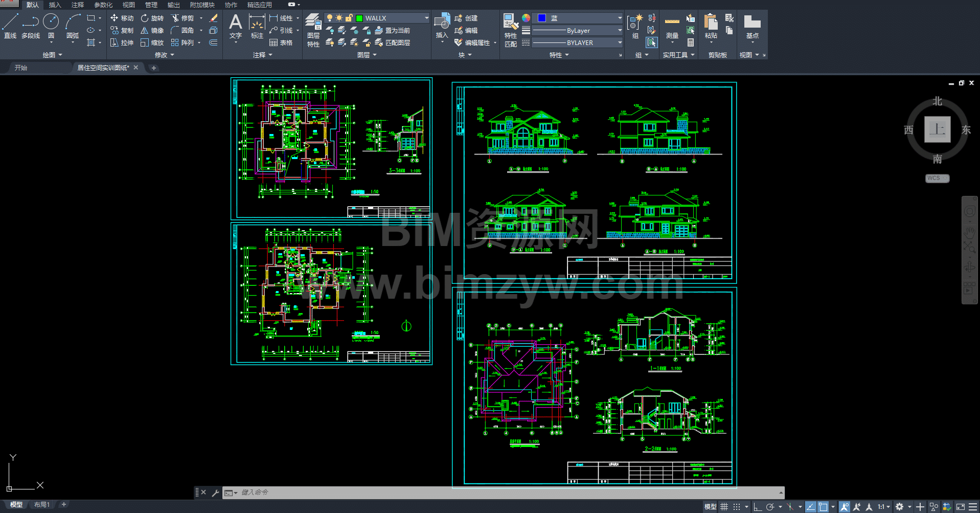Select the Circle (圆) tool

(x=51, y=26)
